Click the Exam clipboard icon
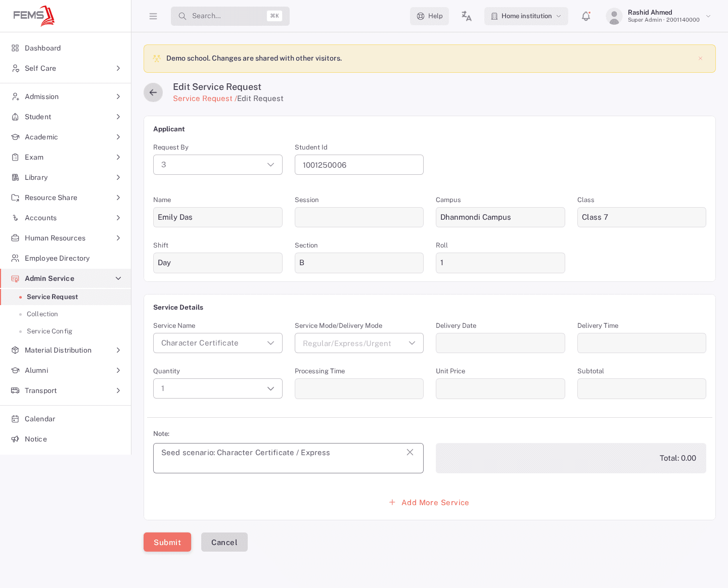 15,157
